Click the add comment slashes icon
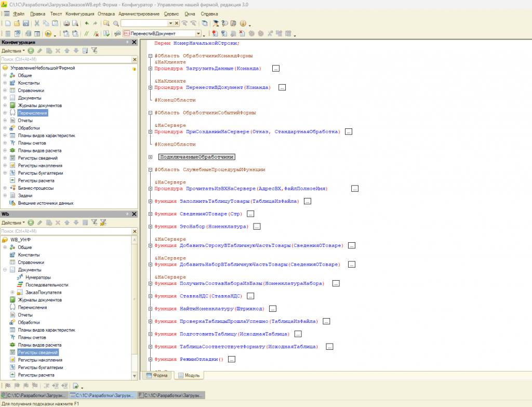This screenshot has width=532, height=407. click(87, 34)
